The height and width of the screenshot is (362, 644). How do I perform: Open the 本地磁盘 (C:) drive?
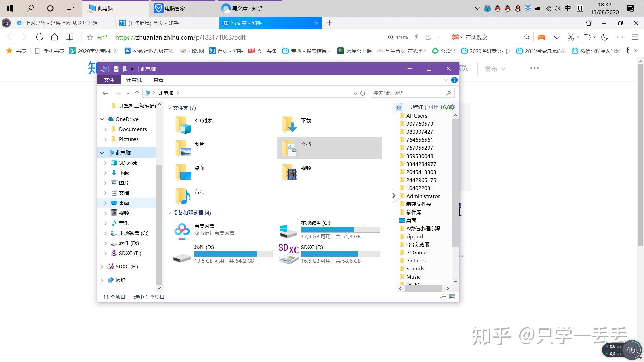[x=330, y=230]
